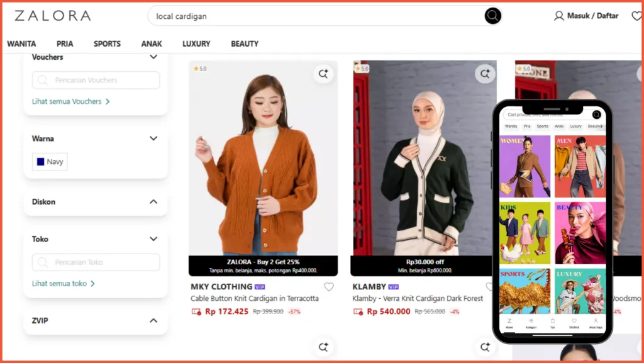The image size is (644, 363).
Task: Click Masuk / Daftar login link
Action: [x=592, y=16]
